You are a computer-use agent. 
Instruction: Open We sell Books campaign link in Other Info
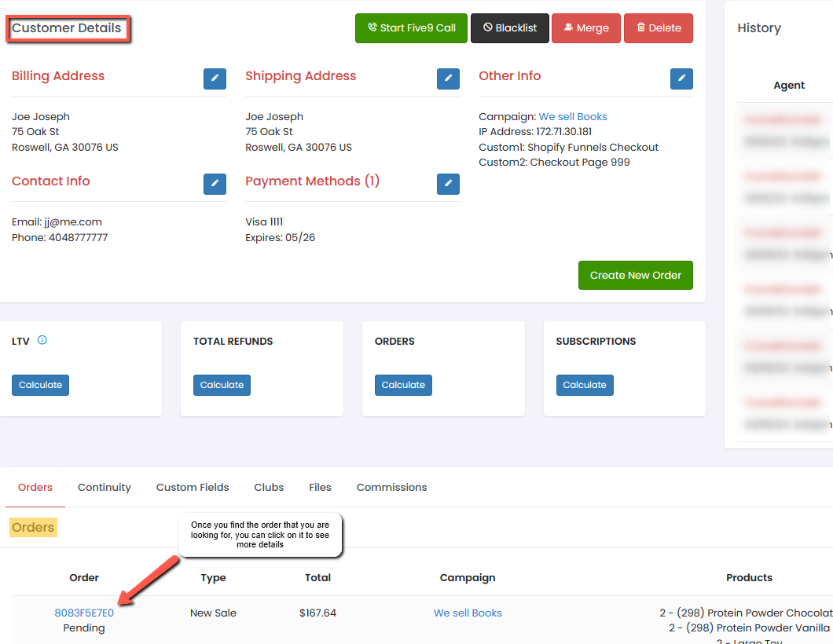click(573, 117)
